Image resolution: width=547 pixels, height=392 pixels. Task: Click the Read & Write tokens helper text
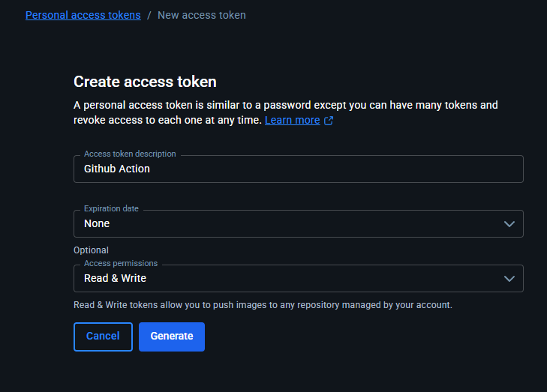tap(263, 305)
